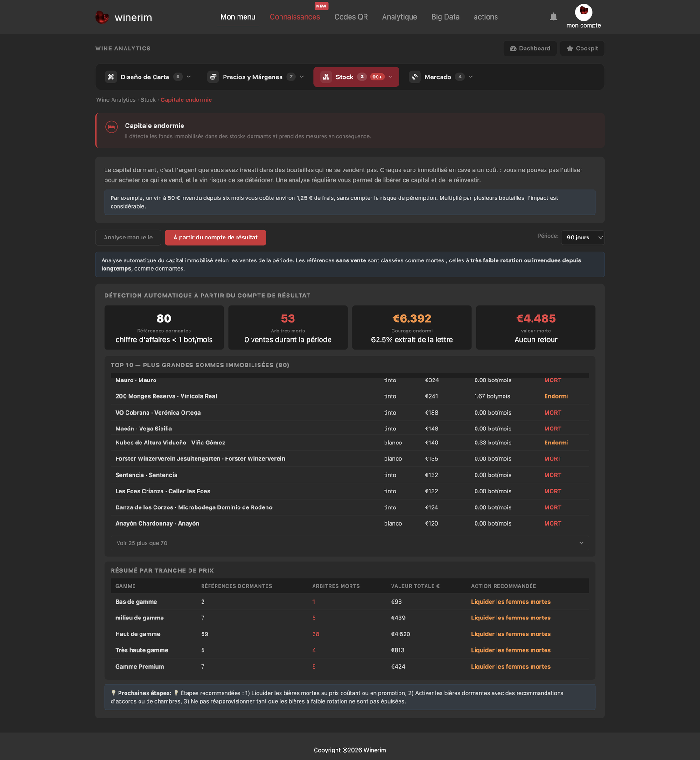Click the Capitale endormie bed icon

pyautogui.click(x=112, y=127)
